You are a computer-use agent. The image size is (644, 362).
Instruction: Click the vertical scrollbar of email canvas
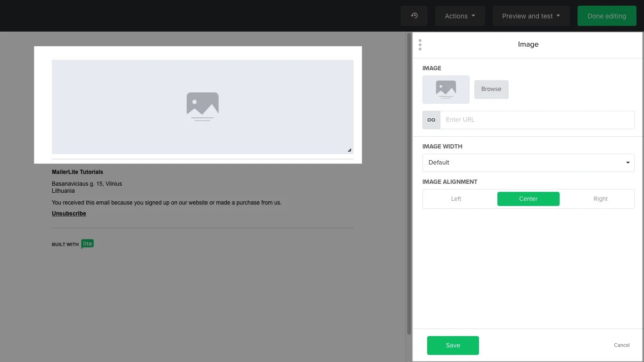pyautogui.click(x=409, y=184)
